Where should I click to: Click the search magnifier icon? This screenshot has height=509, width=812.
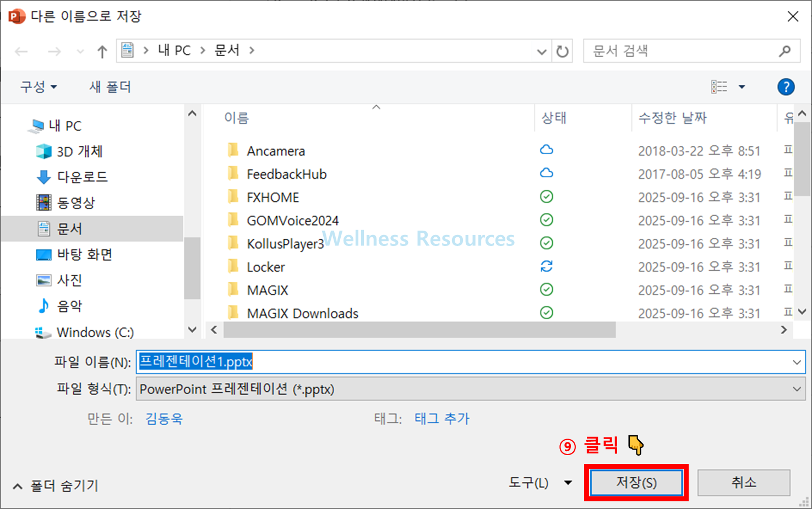(x=785, y=51)
